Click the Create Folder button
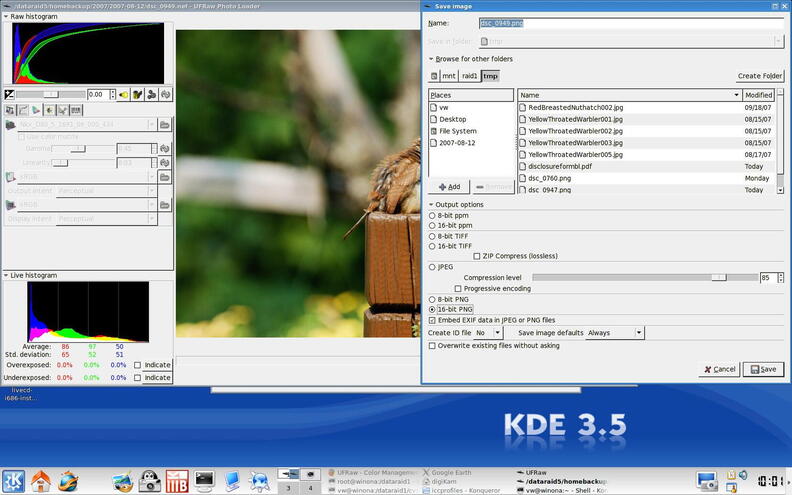792x495 pixels. (759, 76)
